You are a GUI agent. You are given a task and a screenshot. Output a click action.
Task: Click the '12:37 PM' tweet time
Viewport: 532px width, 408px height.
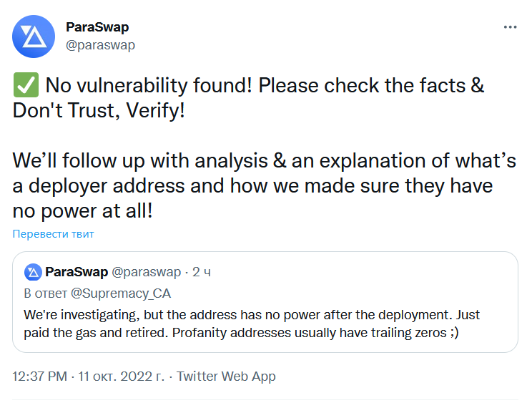click(40, 377)
